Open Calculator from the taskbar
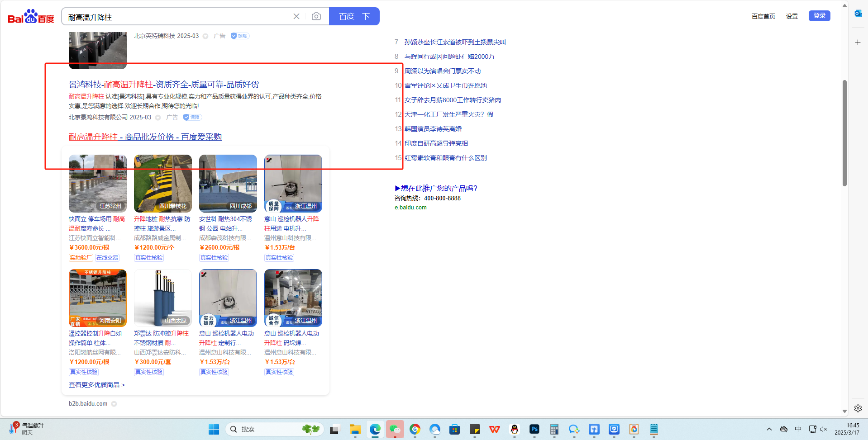The width and height of the screenshot is (868, 440). [554, 429]
